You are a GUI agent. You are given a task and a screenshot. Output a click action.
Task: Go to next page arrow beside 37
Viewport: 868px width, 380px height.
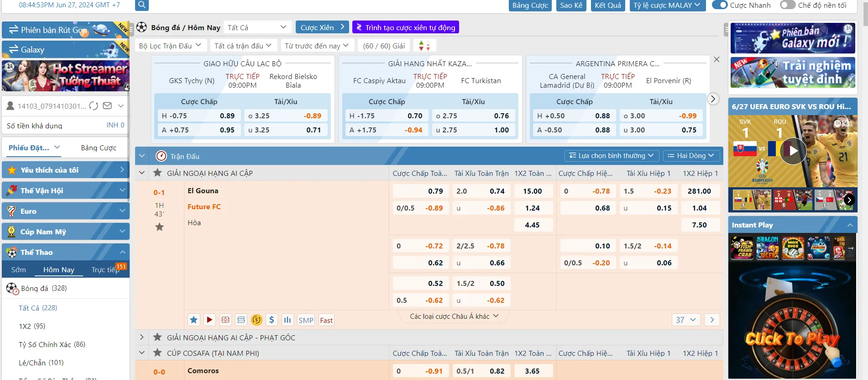coord(712,320)
